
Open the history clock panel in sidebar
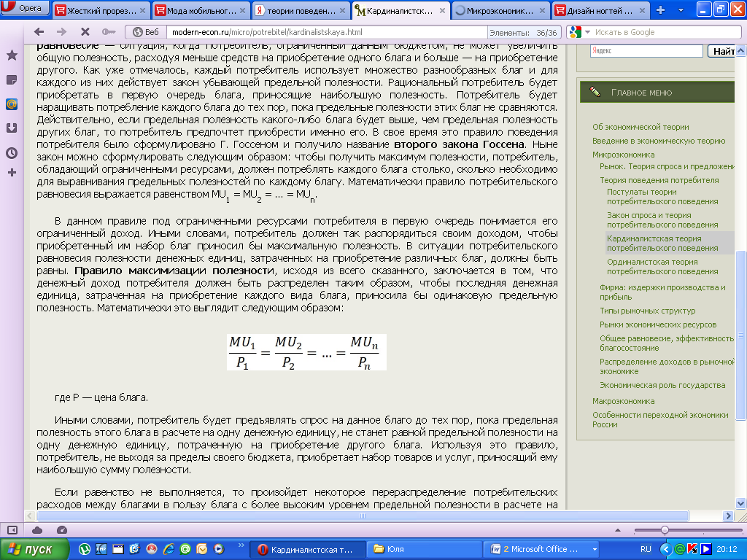tap(12, 153)
